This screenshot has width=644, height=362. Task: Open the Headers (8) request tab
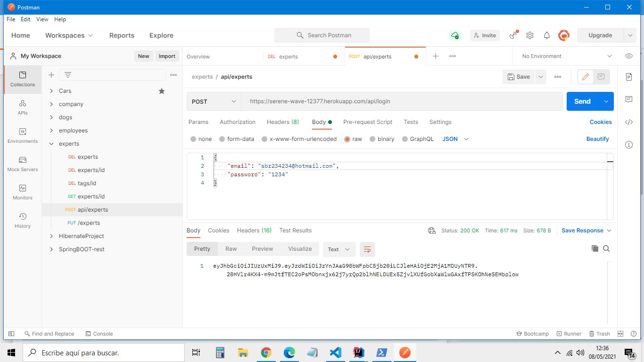tap(283, 122)
